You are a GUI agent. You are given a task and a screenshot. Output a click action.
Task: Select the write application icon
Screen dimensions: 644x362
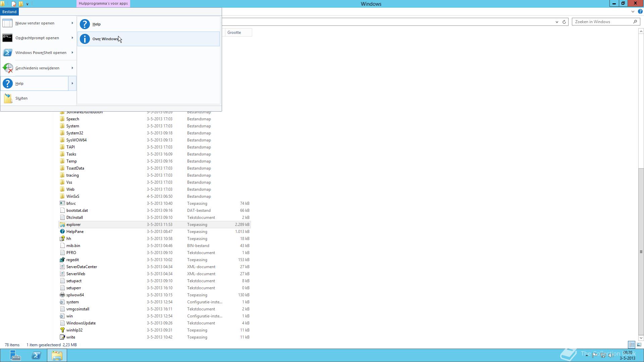62,337
